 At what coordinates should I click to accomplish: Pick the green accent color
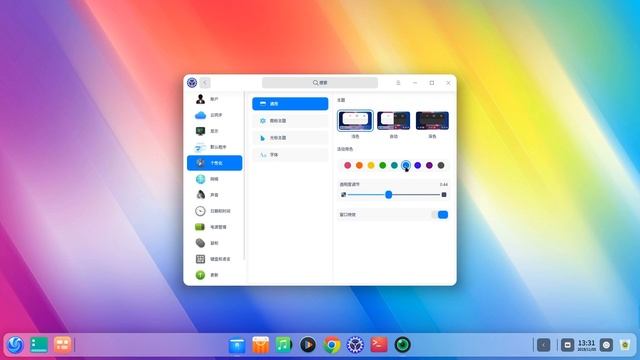(x=382, y=165)
